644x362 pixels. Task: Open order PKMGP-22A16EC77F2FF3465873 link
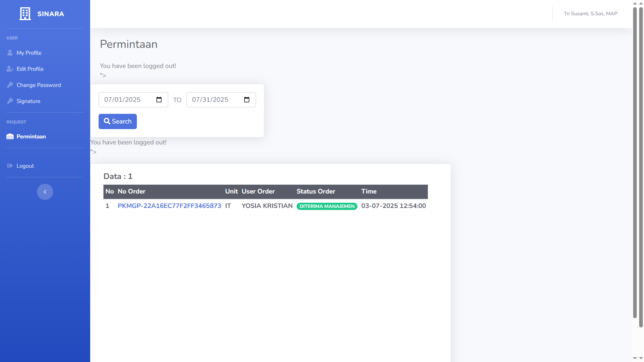coord(169,206)
